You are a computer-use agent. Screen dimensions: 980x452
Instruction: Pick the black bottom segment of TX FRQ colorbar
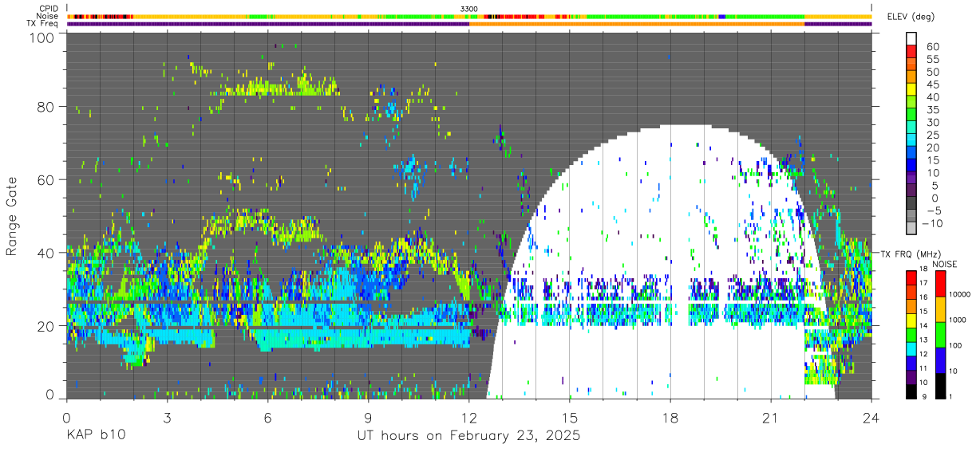pyautogui.click(x=912, y=391)
